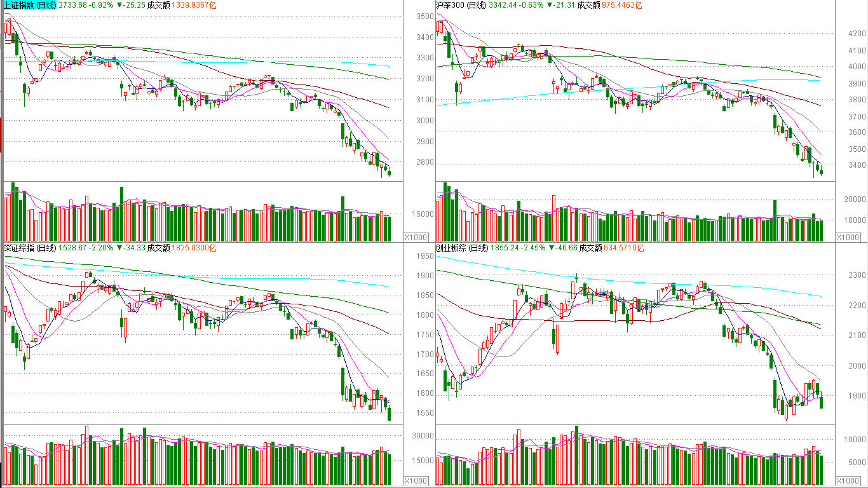This screenshot has width=868, height=488.
Task: Click the 上证指数 latest price 2733.88
Action: (x=71, y=5)
